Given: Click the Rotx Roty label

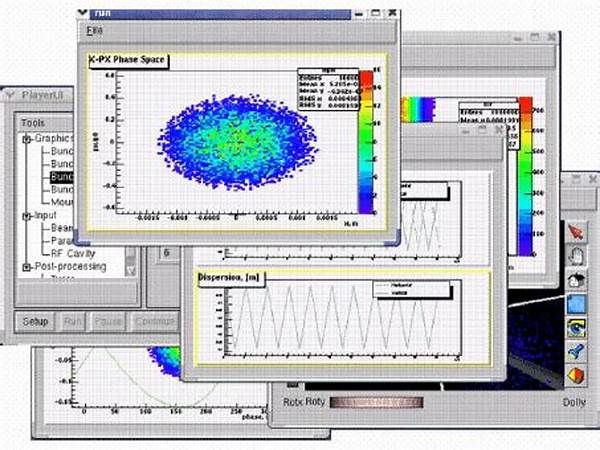Looking at the screenshot, I should point(304,402).
